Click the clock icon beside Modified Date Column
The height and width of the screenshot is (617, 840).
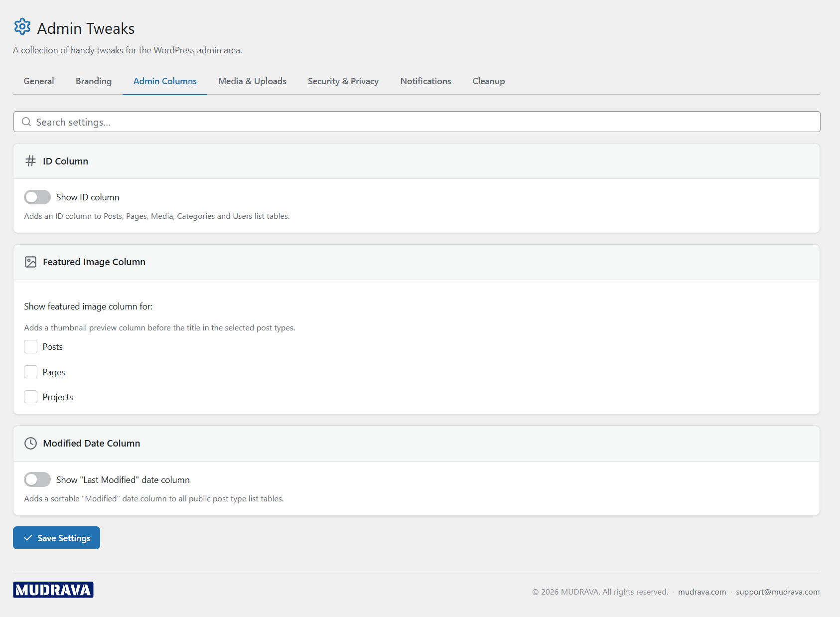(30, 443)
